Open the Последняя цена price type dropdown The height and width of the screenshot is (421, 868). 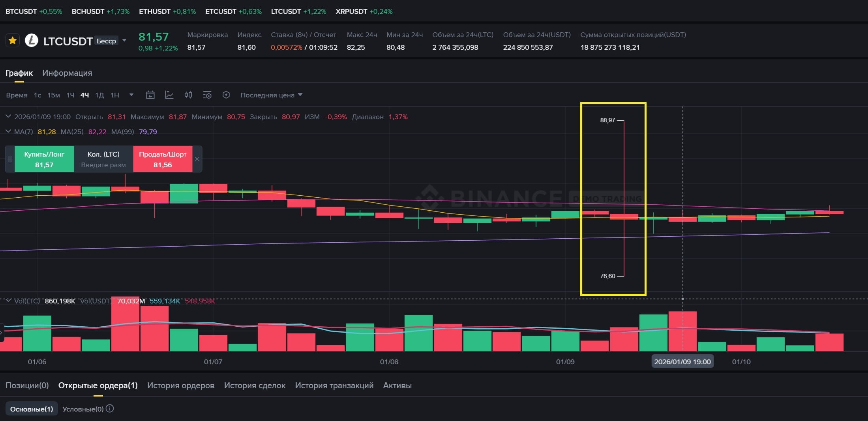tap(272, 95)
